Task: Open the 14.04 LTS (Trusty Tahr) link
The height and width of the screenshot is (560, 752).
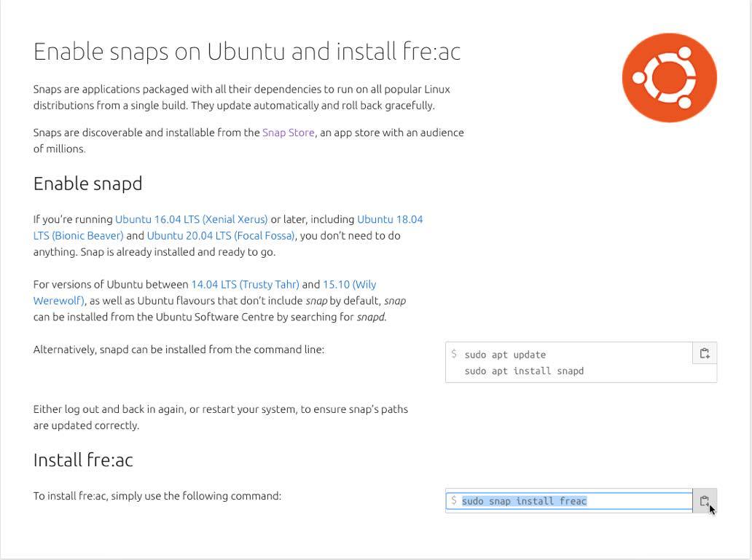Action: click(x=245, y=285)
